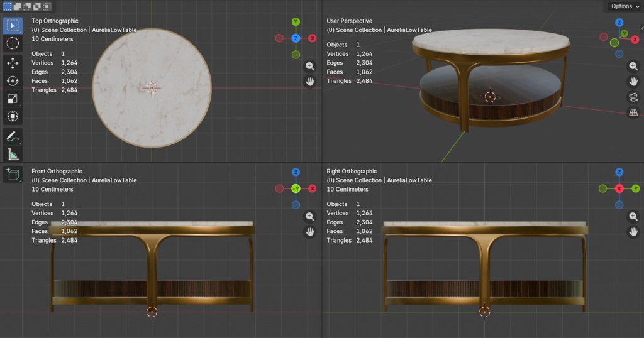The width and height of the screenshot is (644, 338).
Task: Click Triangles 2,484 stat in Right Orthographic
Action: [x=350, y=240]
